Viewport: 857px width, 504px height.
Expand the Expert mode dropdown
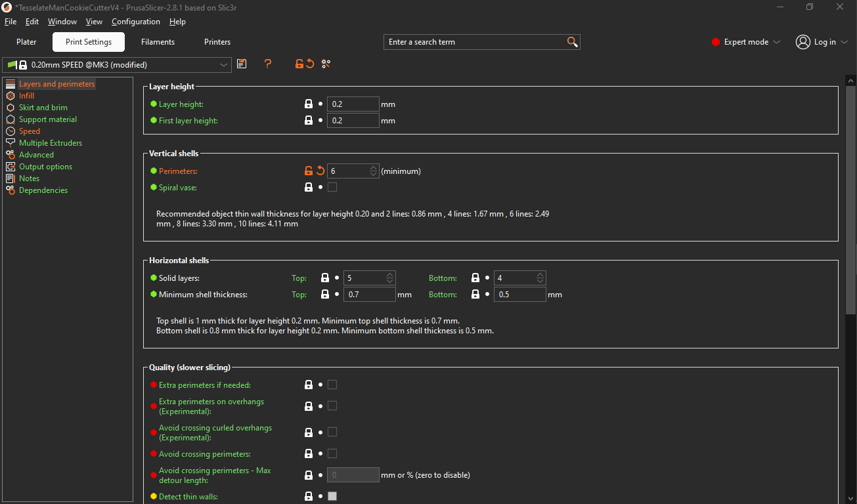(777, 42)
